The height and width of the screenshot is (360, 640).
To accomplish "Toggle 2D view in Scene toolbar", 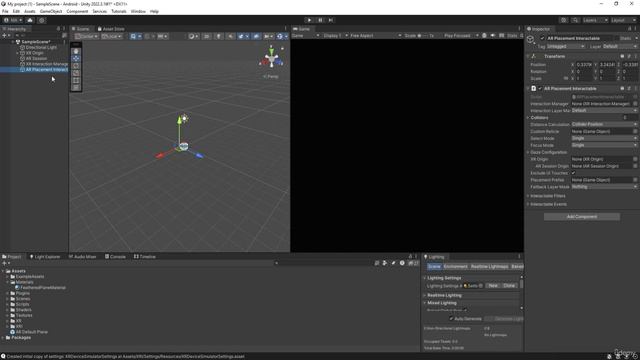I will click(207, 36).
